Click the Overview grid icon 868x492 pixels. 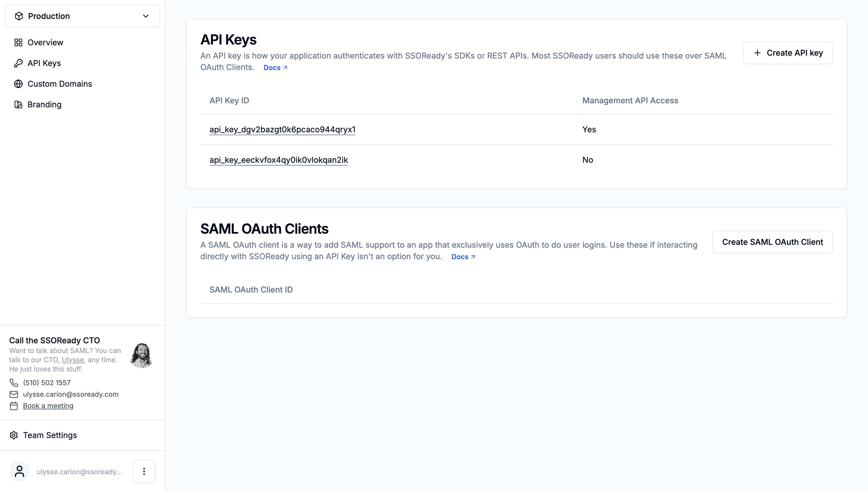tap(18, 42)
